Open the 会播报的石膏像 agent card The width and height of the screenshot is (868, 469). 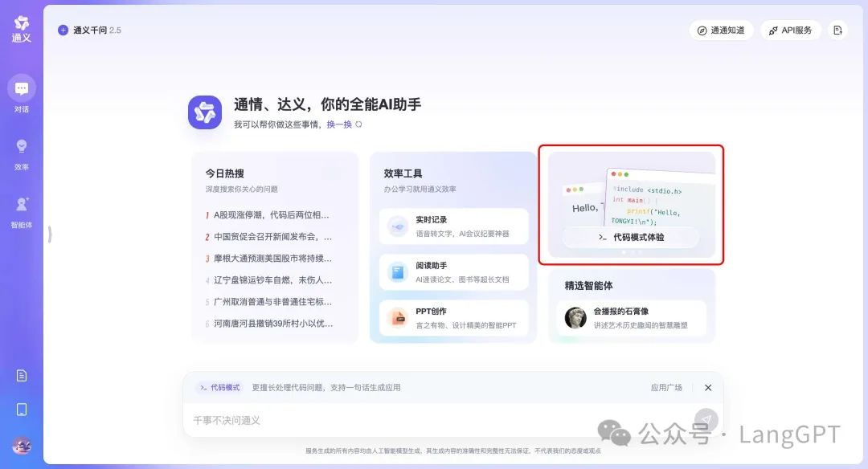click(632, 318)
